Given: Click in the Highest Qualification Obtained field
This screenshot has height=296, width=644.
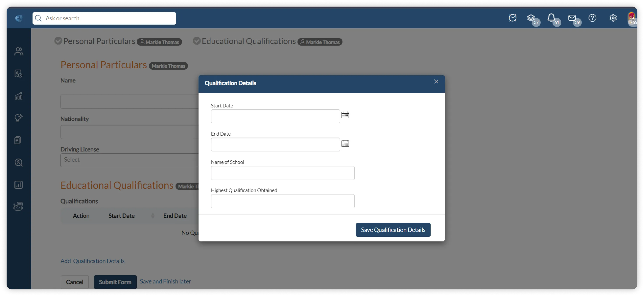Looking at the screenshot, I should click(x=282, y=201).
